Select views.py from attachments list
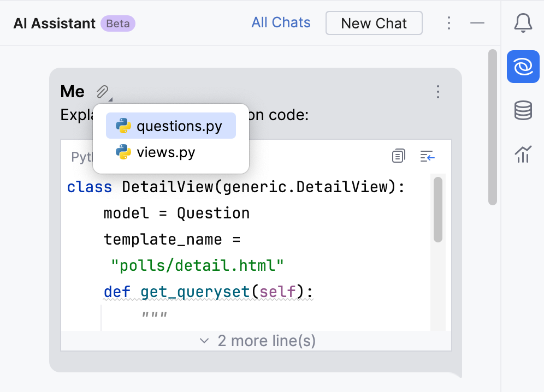 (x=165, y=152)
